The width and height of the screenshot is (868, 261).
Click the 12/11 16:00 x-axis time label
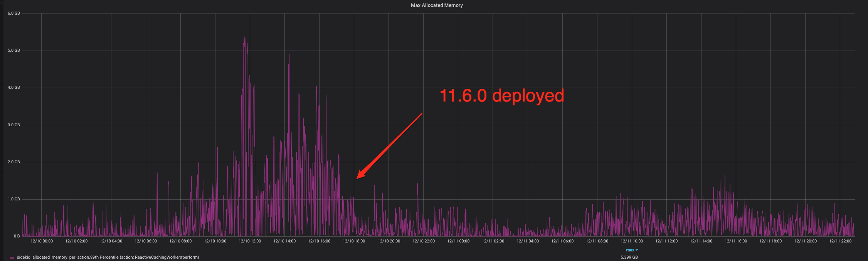coord(736,241)
